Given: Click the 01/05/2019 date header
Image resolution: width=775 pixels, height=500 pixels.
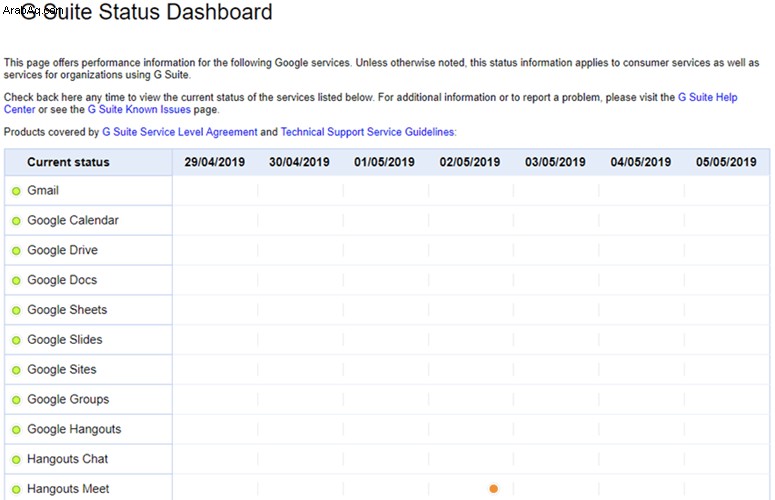Looking at the screenshot, I should coord(384,162).
